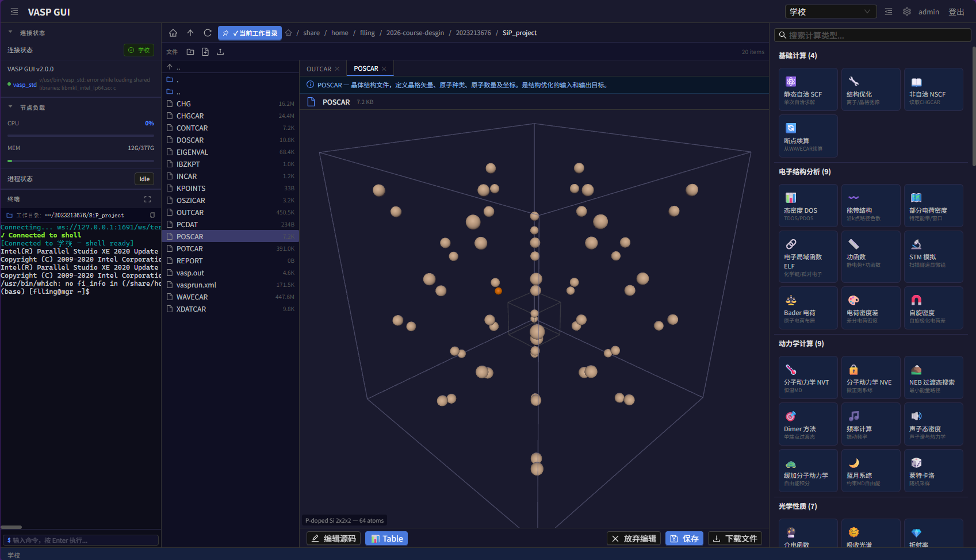Image resolution: width=976 pixels, height=560 pixels.
Task: Create a new folder via the folder icon
Action: [190, 52]
